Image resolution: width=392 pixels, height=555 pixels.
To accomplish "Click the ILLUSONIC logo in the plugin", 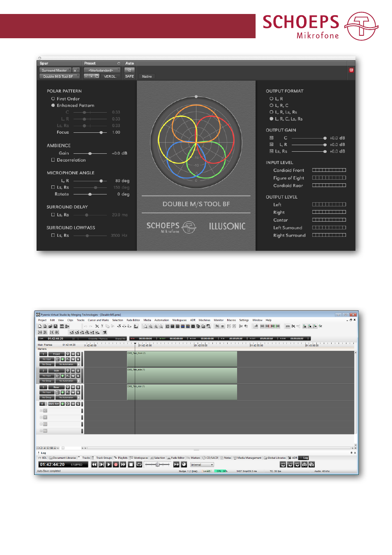I will coord(227,226).
